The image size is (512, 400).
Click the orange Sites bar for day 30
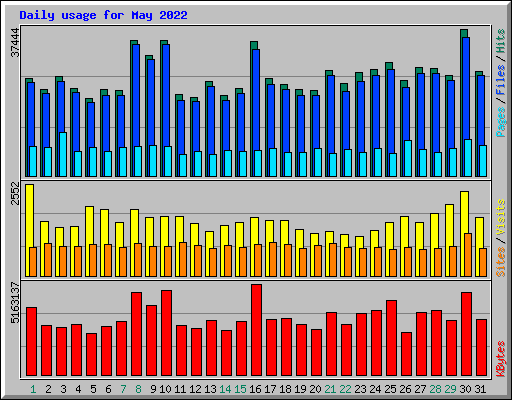tap(468, 255)
